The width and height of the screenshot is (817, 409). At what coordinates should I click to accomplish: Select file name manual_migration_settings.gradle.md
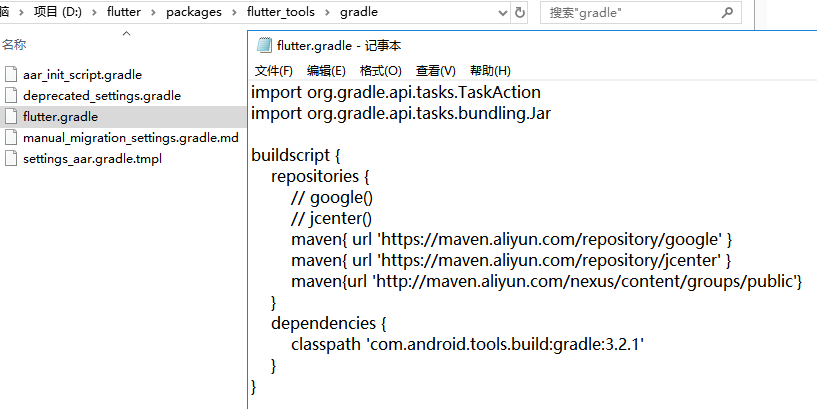tap(131, 138)
